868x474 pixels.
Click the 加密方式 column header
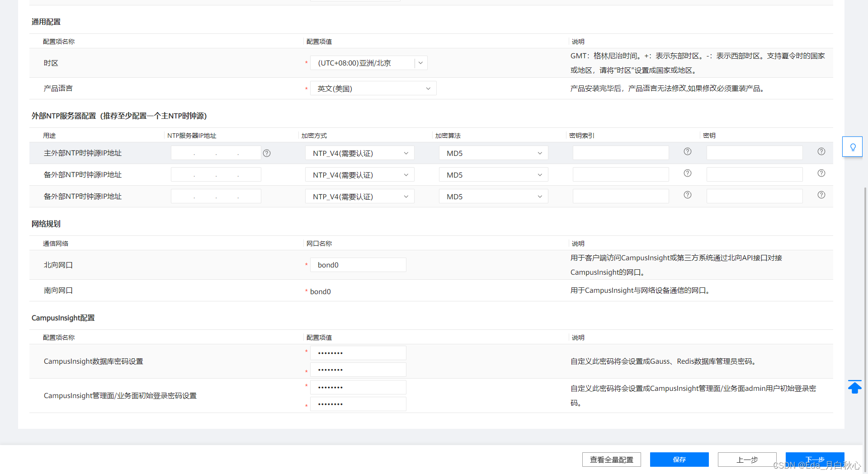pos(314,136)
